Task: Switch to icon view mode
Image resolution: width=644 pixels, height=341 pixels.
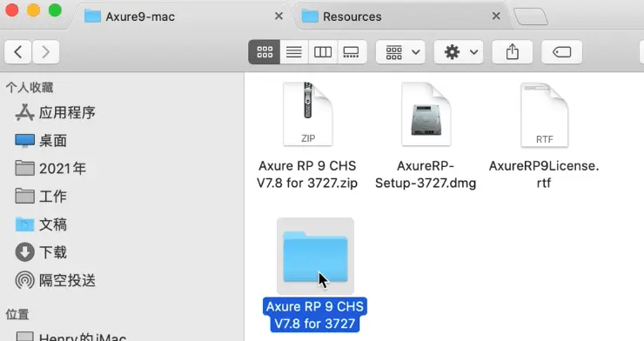Action: [265, 52]
